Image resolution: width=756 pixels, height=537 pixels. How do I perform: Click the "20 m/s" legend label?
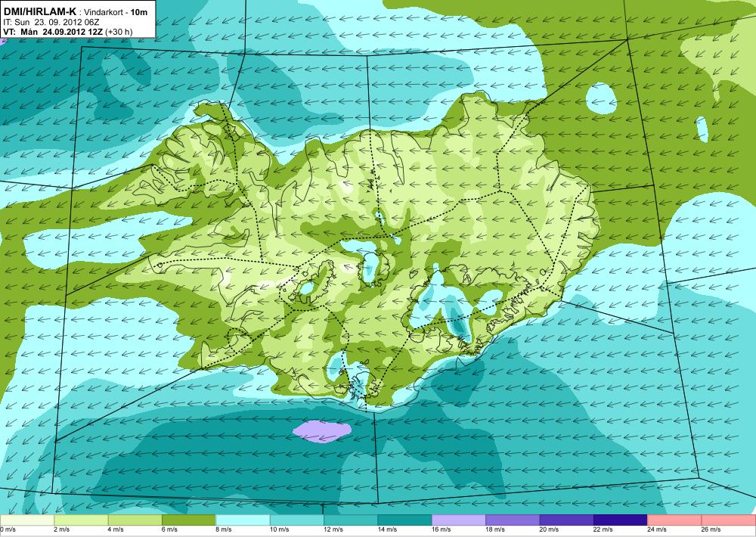tap(550, 529)
